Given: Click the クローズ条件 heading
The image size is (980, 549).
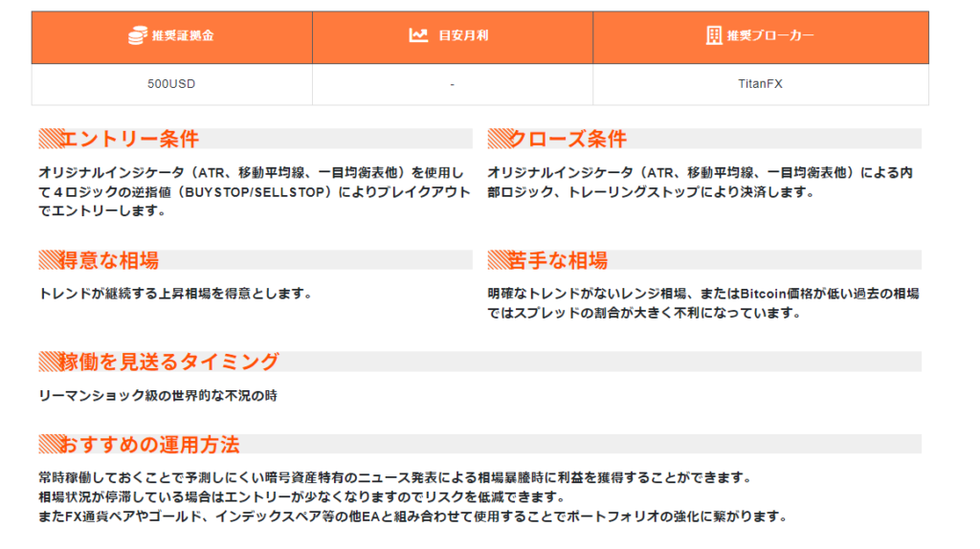Looking at the screenshot, I should [568, 139].
